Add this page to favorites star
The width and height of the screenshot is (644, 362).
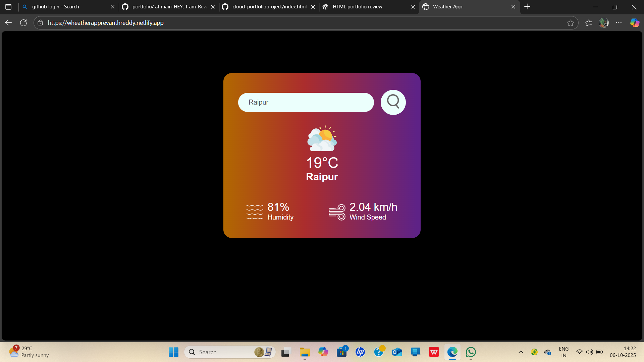click(571, 23)
